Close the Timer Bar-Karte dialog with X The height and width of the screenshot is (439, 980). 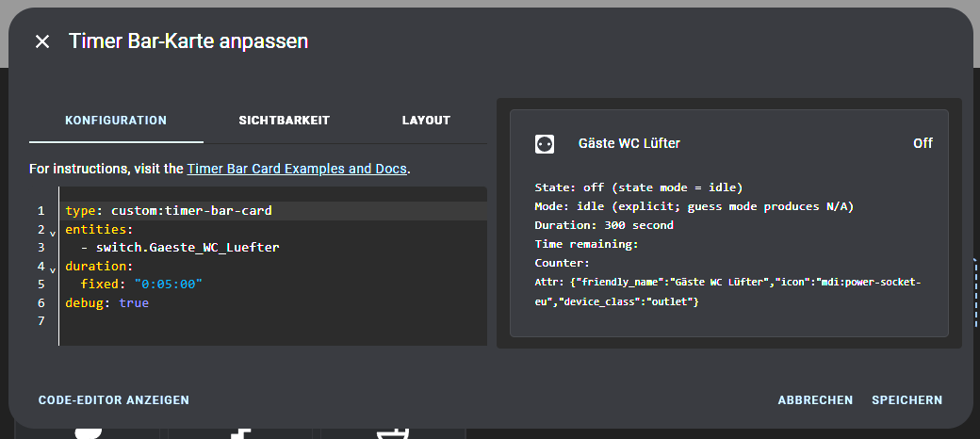[41, 41]
